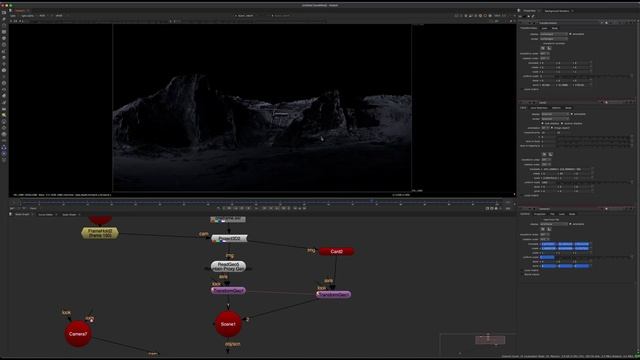Toggle receive shadow checkbox in Card panel
This screenshot has width=640, height=360.
[x=562, y=123]
